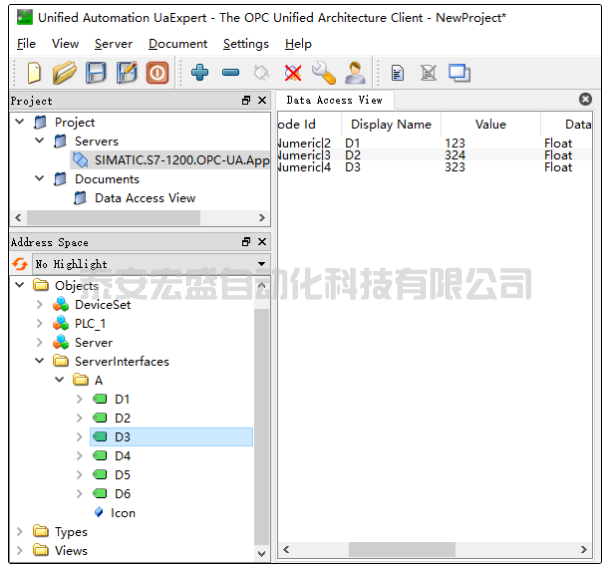Click the Display Name column header
Viewport: 609px width, 569px height.
(388, 125)
